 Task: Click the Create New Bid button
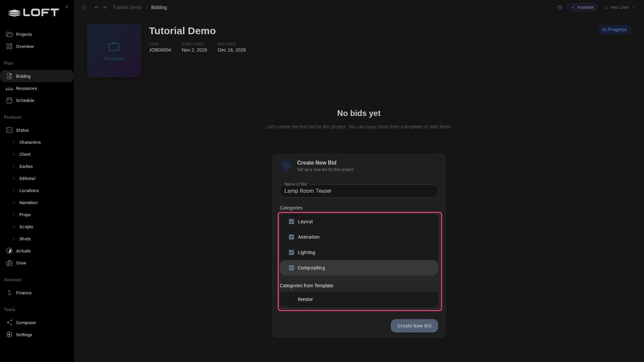(x=414, y=326)
